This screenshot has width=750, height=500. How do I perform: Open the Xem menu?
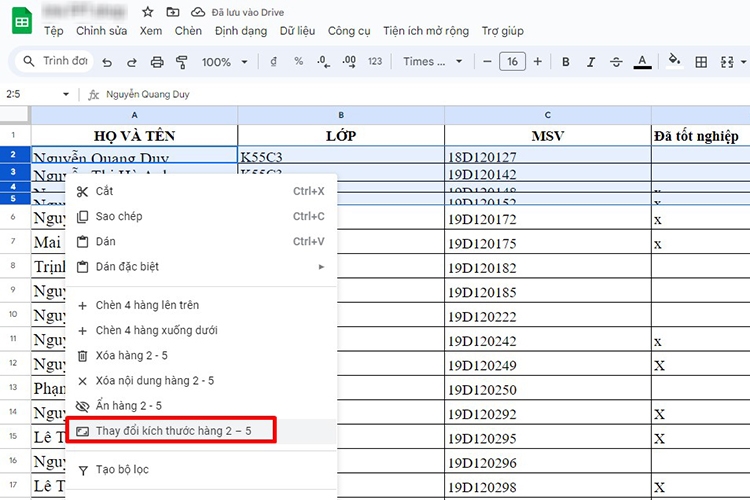pyautogui.click(x=151, y=31)
